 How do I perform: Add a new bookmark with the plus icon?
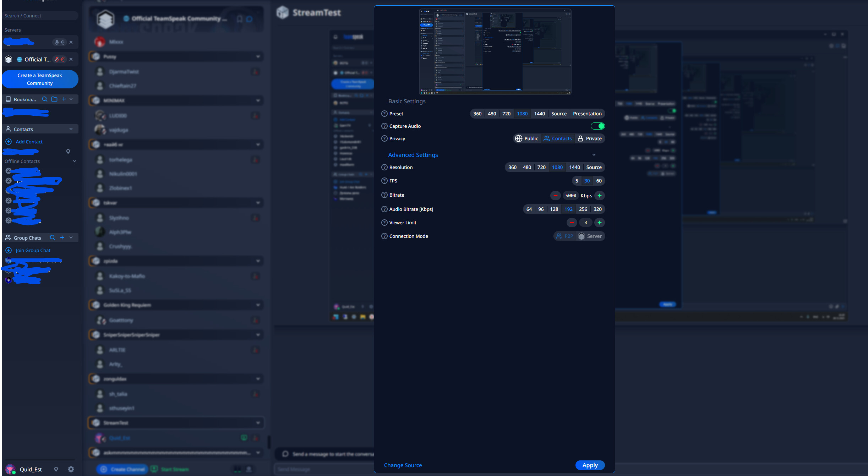(64, 99)
